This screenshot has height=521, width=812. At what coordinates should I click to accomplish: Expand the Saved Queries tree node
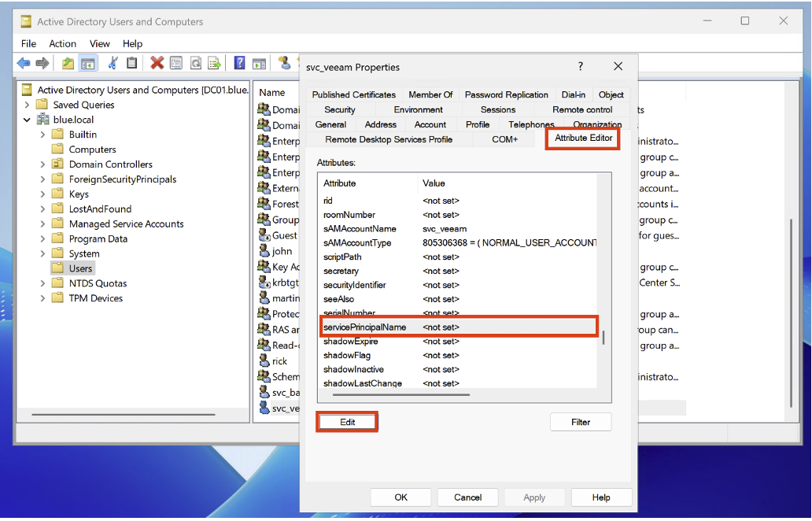point(28,105)
